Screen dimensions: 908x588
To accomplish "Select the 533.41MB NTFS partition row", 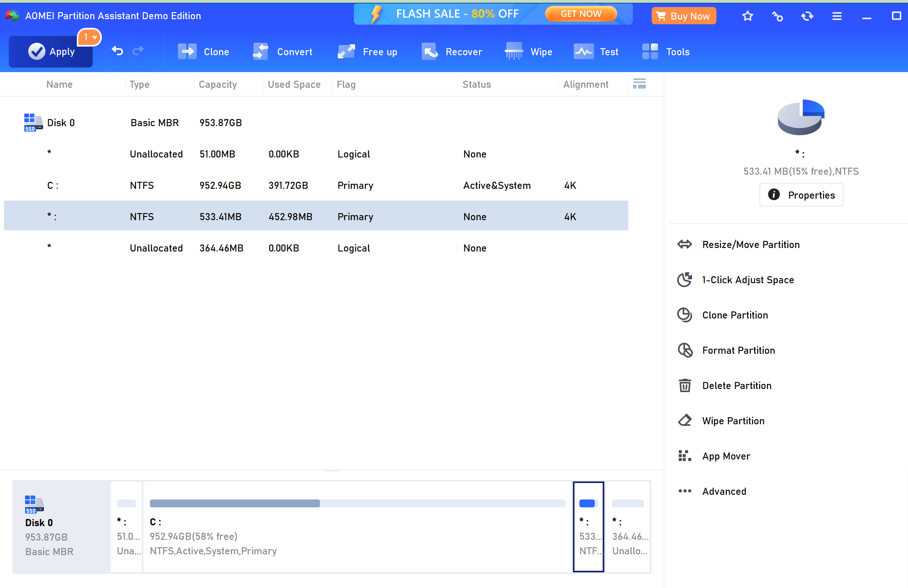I will coord(316,216).
